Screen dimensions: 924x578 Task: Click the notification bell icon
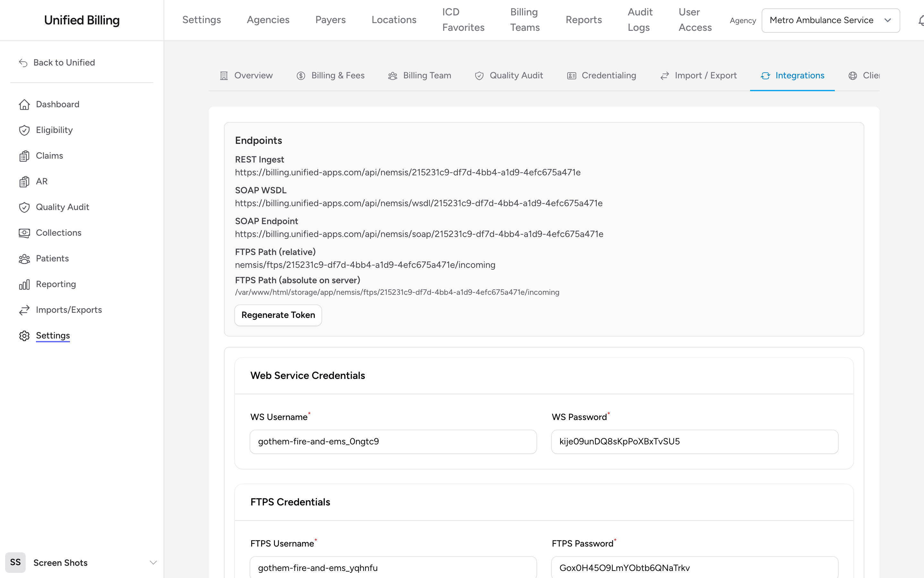[x=921, y=20]
